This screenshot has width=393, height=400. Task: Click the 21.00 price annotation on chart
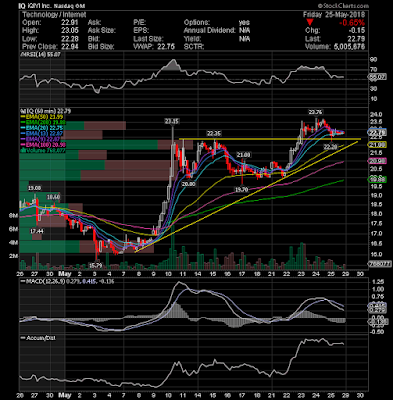click(x=244, y=155)
